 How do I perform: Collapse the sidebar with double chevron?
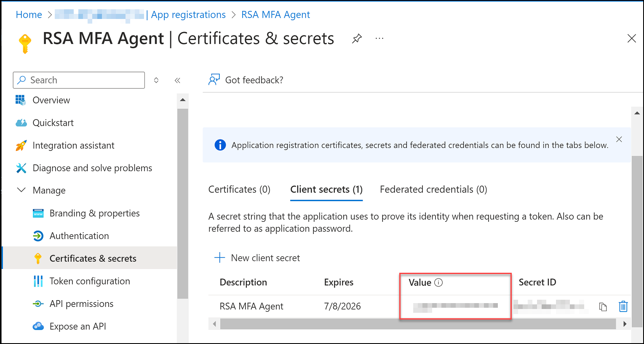177,80
